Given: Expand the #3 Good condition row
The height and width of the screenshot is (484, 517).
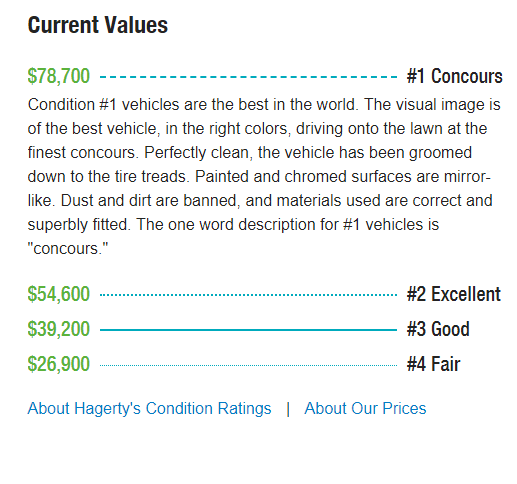Looking at the screenshot, I should [x=249, y=329].
